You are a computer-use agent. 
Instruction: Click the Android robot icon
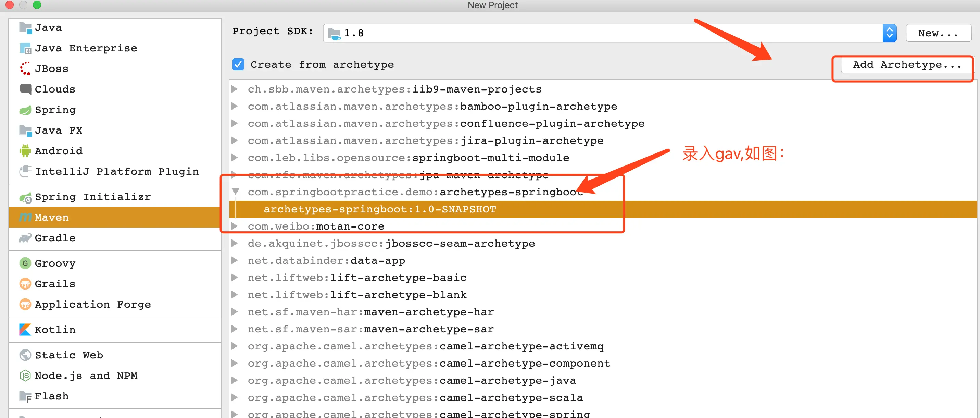(x=25, y=151)
